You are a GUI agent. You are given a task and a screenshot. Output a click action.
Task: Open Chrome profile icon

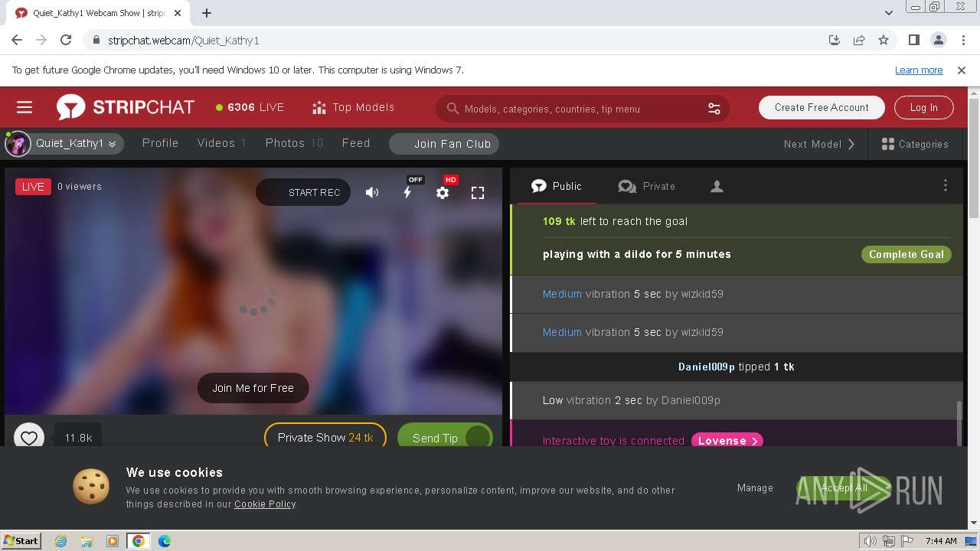coord(939,41)
